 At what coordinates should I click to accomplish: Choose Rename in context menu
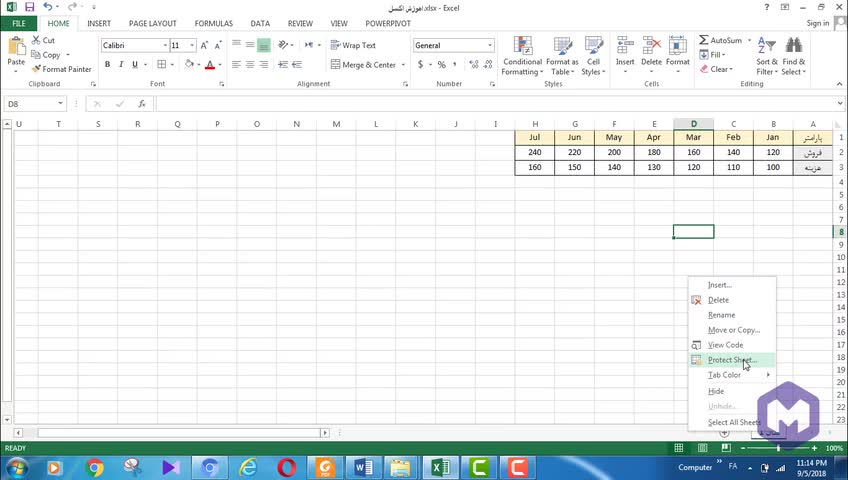tap(732, 315)
